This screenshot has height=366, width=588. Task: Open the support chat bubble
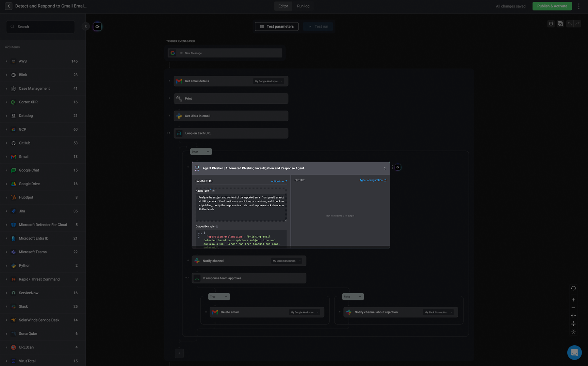574,352
